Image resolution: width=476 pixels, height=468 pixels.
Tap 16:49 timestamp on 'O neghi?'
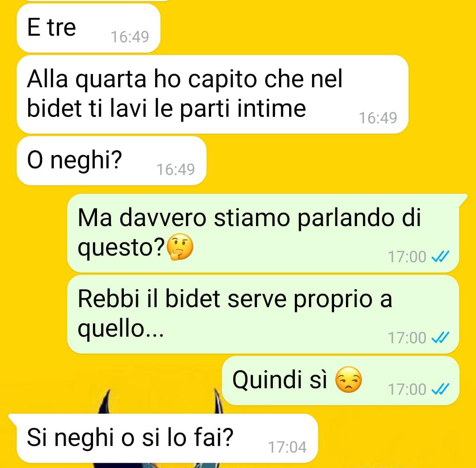(x=175, y=169)
